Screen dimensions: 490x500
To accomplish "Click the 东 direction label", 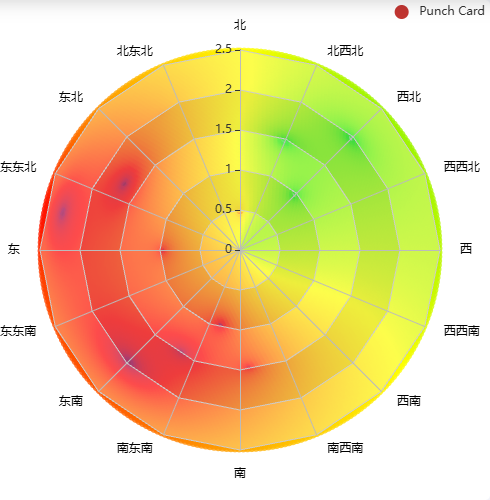I will point(14,249).
